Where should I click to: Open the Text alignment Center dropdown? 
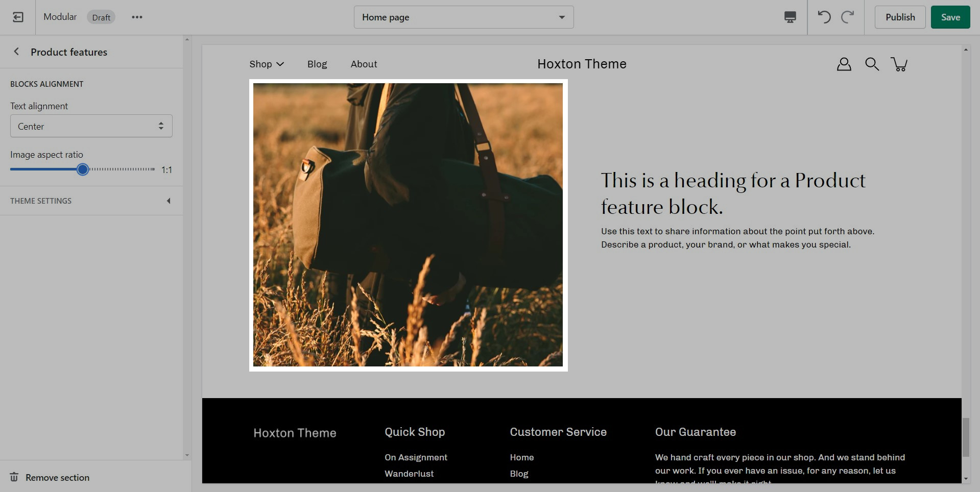pos(91,126)
